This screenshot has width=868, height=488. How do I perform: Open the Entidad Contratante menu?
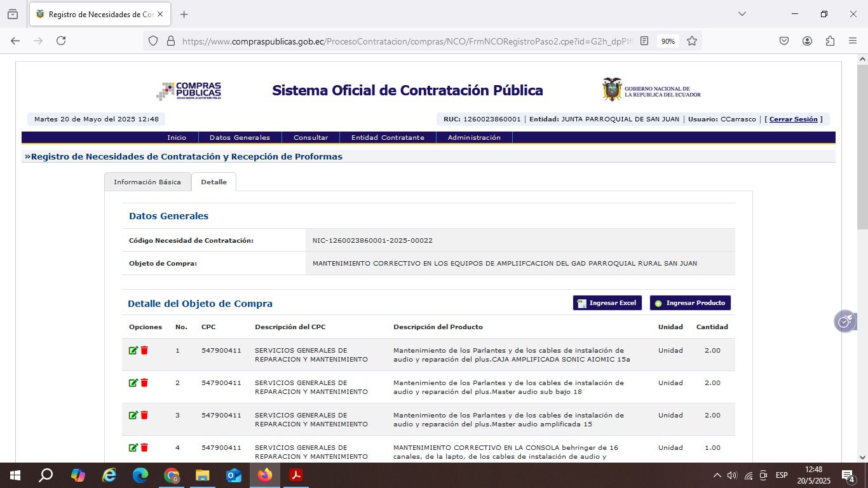(388, 137)
